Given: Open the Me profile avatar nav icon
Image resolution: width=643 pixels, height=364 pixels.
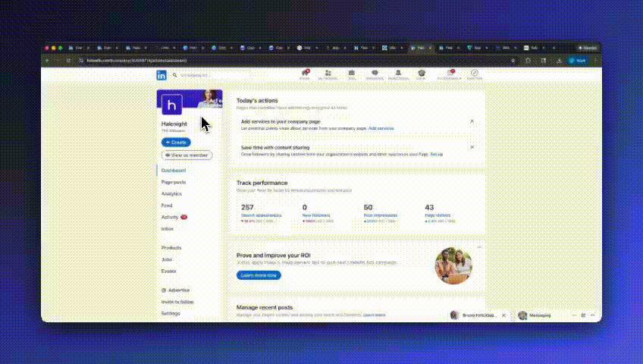Looking at the screenshot, I should (x=422, y=74).
